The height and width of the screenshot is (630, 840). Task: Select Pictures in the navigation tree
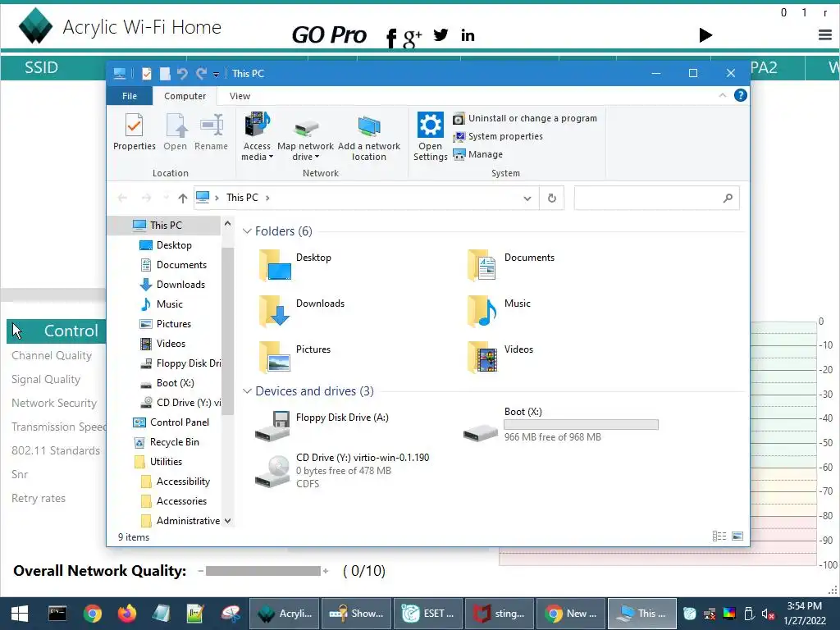[x=173, y=324]
